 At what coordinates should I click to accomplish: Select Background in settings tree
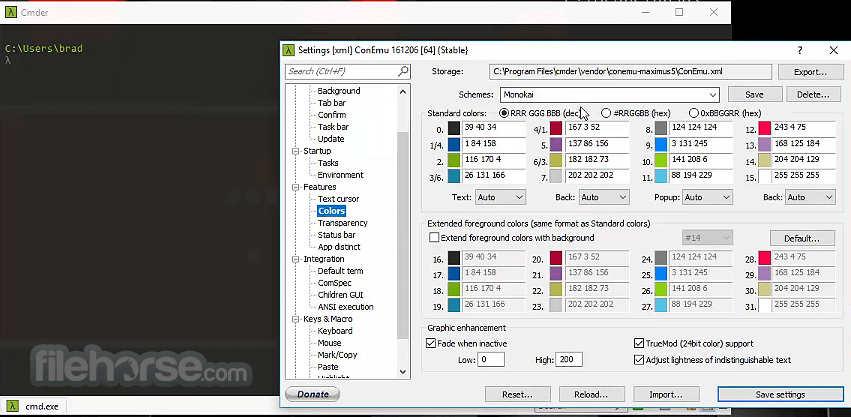(x=339, y=91)
